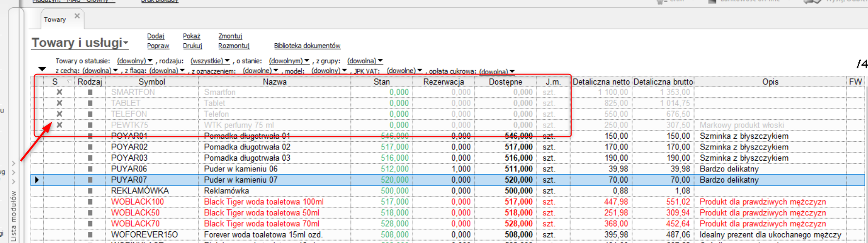Click the X status icon in SMARTFON row
868x243 pixels.
(59, 92)
